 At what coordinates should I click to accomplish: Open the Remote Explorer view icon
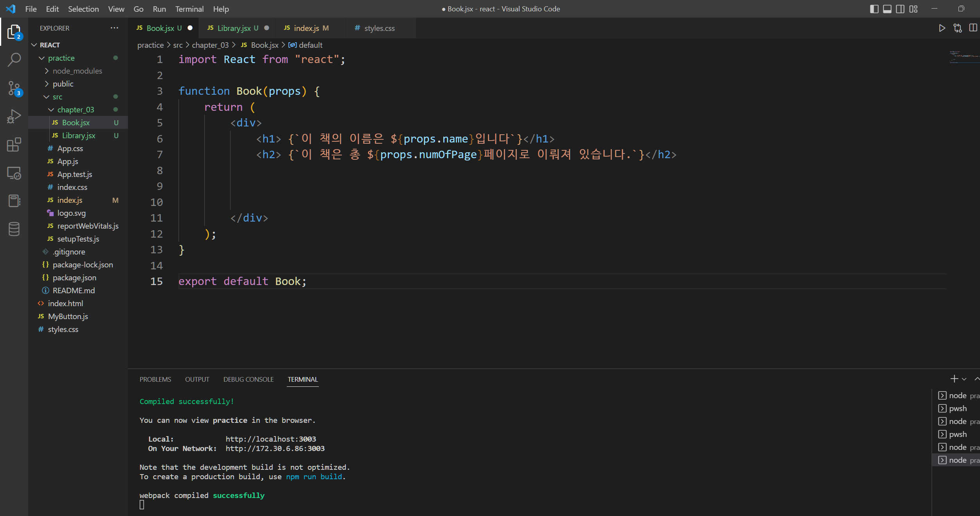14,173
